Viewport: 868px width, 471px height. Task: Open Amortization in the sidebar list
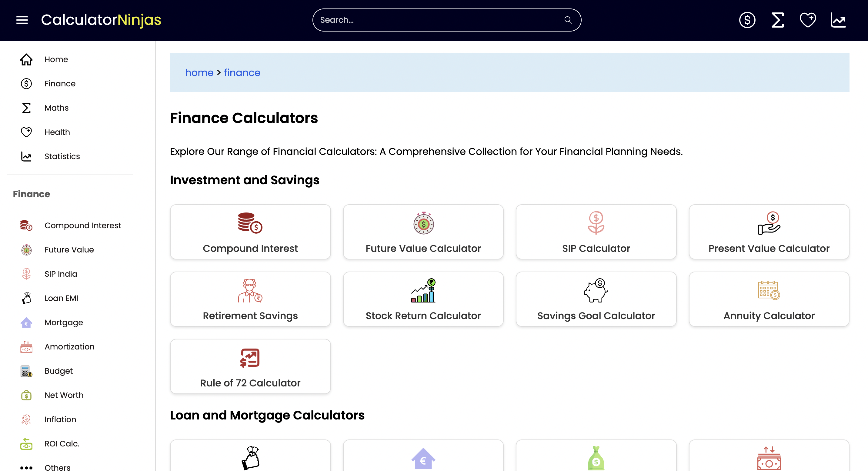pyautogui.click(x=69, y=347)
